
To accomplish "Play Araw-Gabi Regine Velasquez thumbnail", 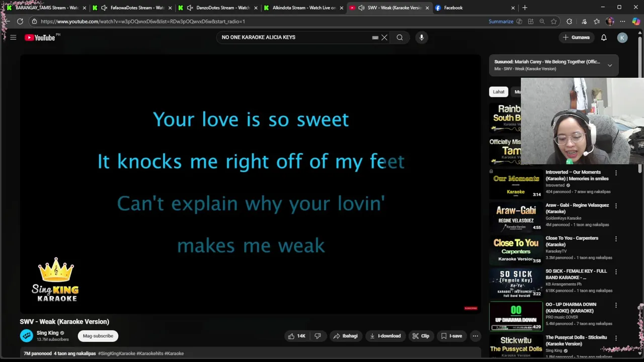I will pos(516,217).
